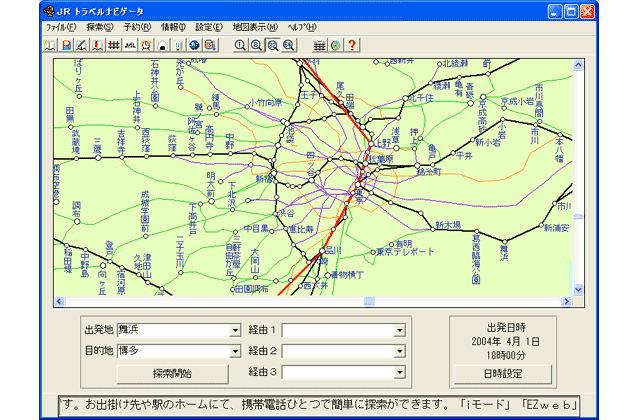Viewport: 638px width, 420px height.
Task: Click the 東京テレポート station on the map
Action: click(374, 253)
